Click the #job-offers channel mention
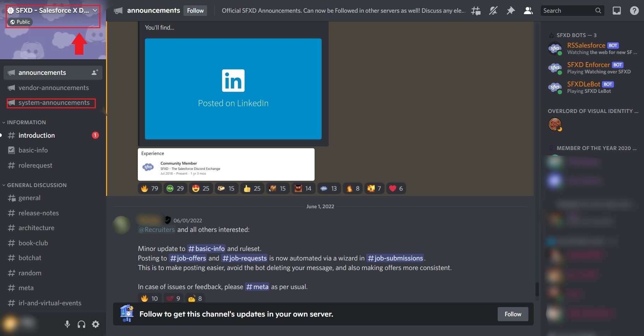The height and width of the screenshot is (336, 644). [x=188, y=258]
